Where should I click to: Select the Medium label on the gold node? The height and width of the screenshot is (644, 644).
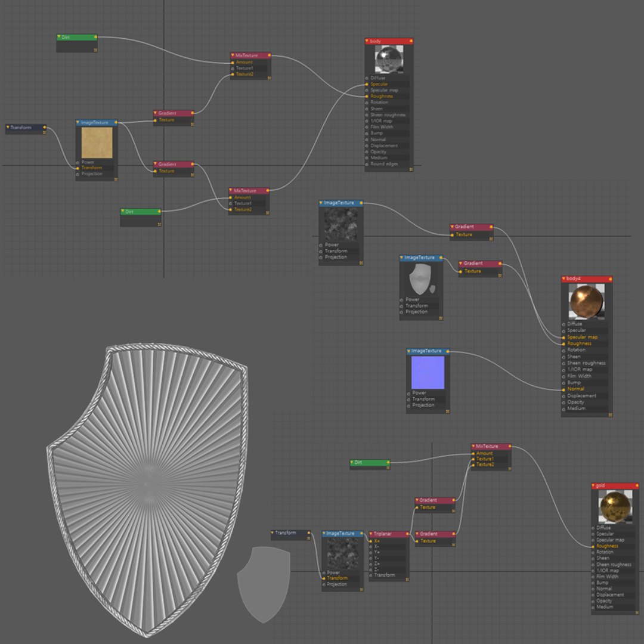(605, 606)
